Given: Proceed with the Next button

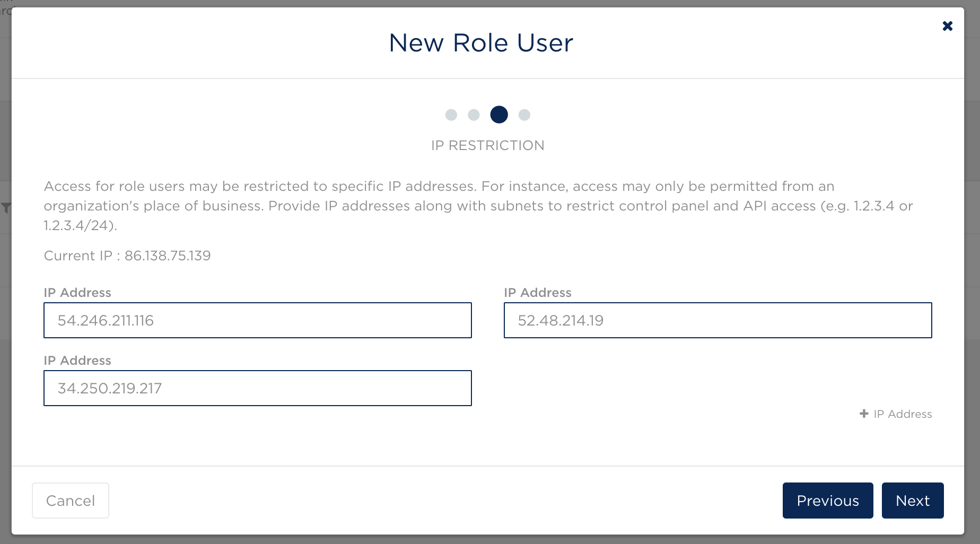Looking at the screenshot, I should pyautogui.click(x=913, y=501).
